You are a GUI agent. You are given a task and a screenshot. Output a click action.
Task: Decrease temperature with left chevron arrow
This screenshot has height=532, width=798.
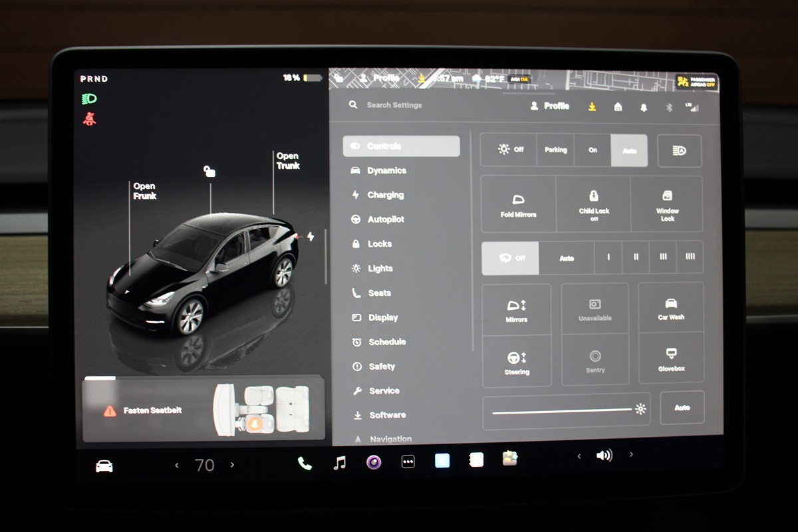[177, 465]
